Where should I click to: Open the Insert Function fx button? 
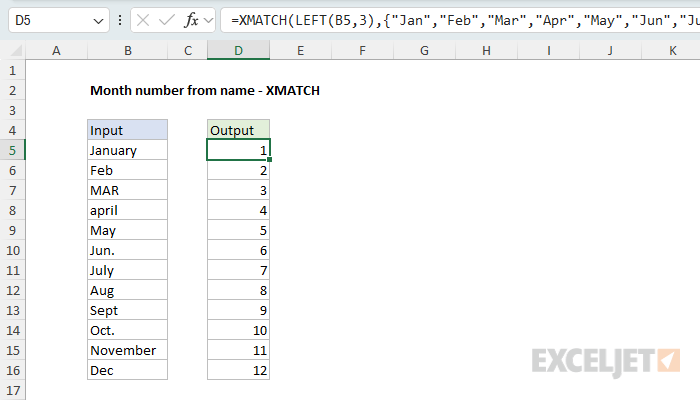[x=191, y=20]
